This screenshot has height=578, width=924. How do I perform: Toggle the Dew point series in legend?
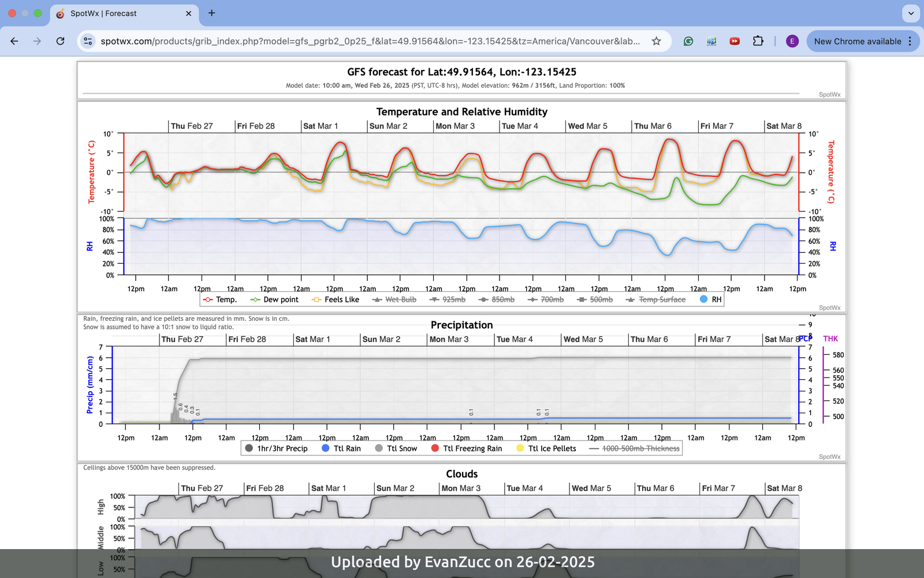click(275, 299)
